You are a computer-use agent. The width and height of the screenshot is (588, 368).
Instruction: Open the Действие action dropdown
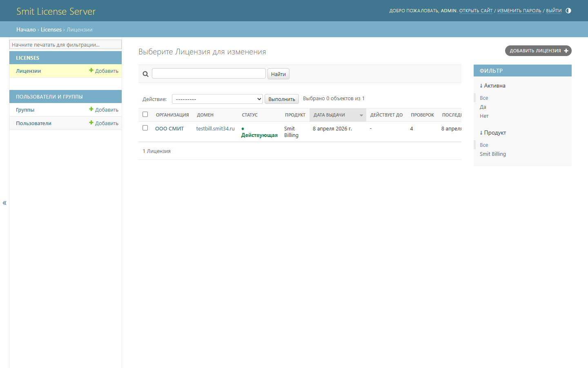tap(217, 99)
